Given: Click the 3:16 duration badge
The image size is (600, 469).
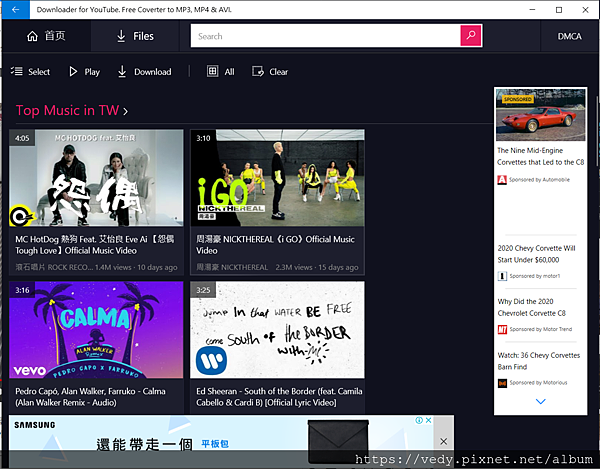Looking at the screenshot, I should click(22, 290).
